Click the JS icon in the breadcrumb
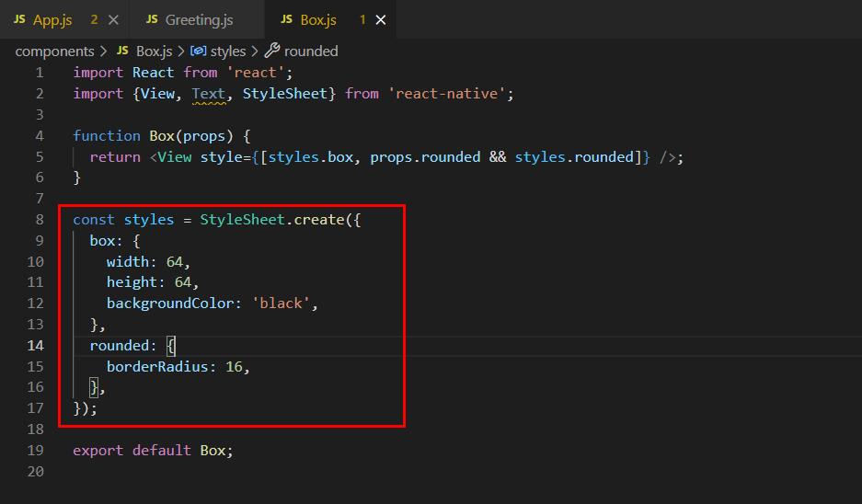 pyautogui.click(x=122, y=51)
